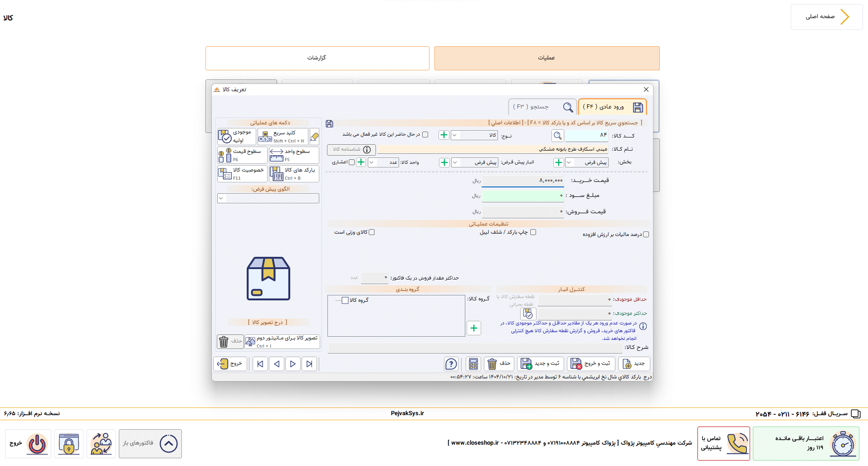Image resolution: width=868 pixels, height=466 pixels.
Task: Click the ثبت و خروج button
Action: pyautogui.click(x=591, y=364)
